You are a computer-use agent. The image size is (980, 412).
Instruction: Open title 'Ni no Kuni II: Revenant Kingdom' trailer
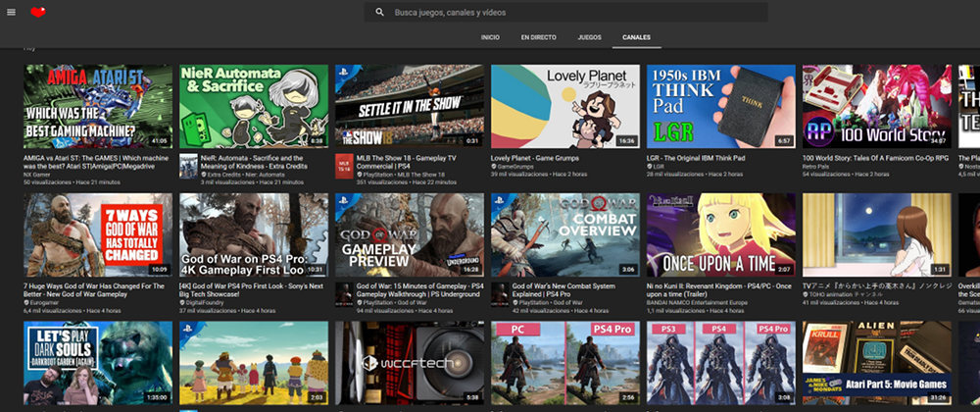tap(719, 290)
